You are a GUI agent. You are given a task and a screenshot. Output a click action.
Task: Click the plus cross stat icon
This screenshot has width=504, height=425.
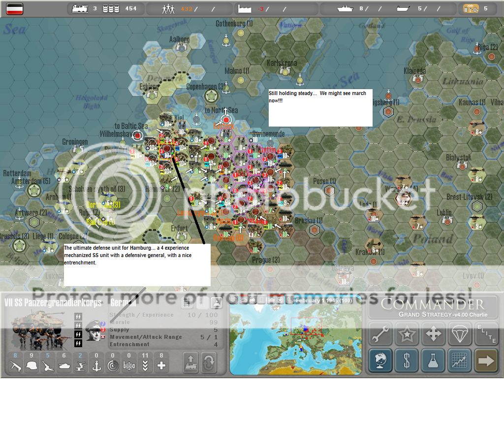pyautogui.click(x=161, y=366)
